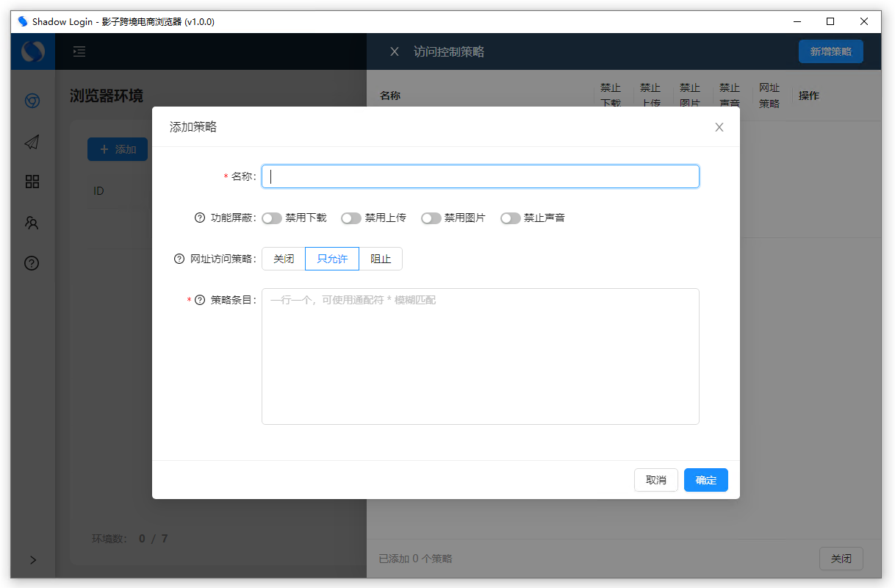Click inside the 策略条目 text area
Viewport: 895px width, 588px height.
[x=480, y=356]
